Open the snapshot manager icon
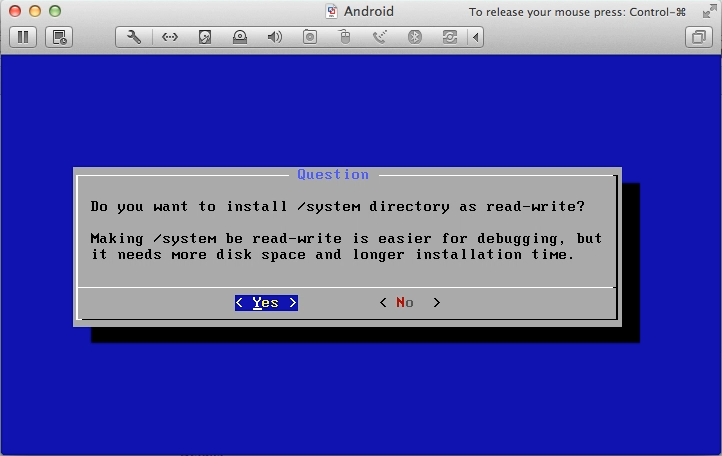 point(59,37)
